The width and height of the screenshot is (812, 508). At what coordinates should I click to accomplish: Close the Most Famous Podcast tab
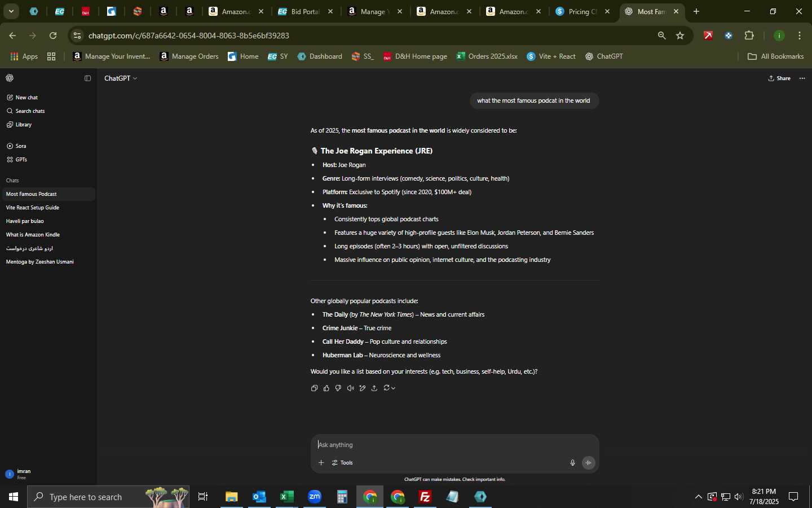pos(676,11)
